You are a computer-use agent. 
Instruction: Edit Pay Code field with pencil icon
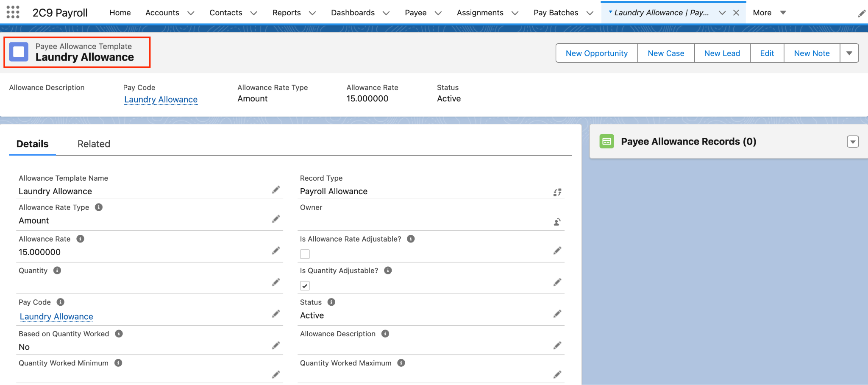276,314
